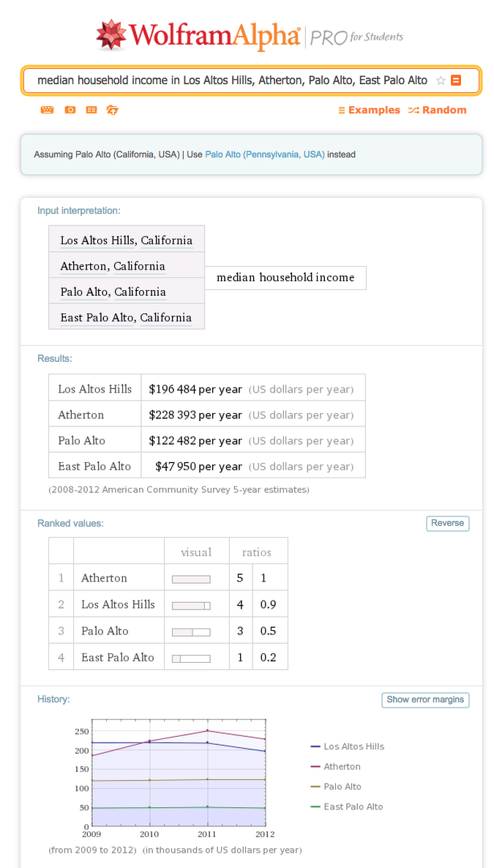Image resolution: width=494 pixels, height=868 pixels.
Task: Click the Atherton legend color line
Action: (316, 767)
